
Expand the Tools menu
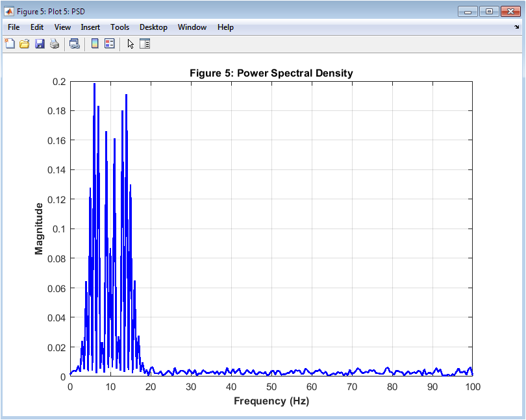119,27
